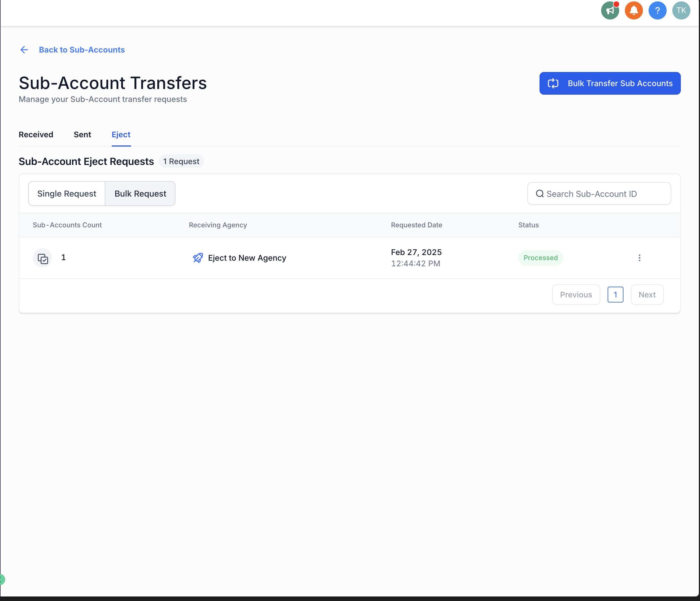Screen dimensions: 700x601
Task: Click the help question mark icon
Action: (657, 10)
